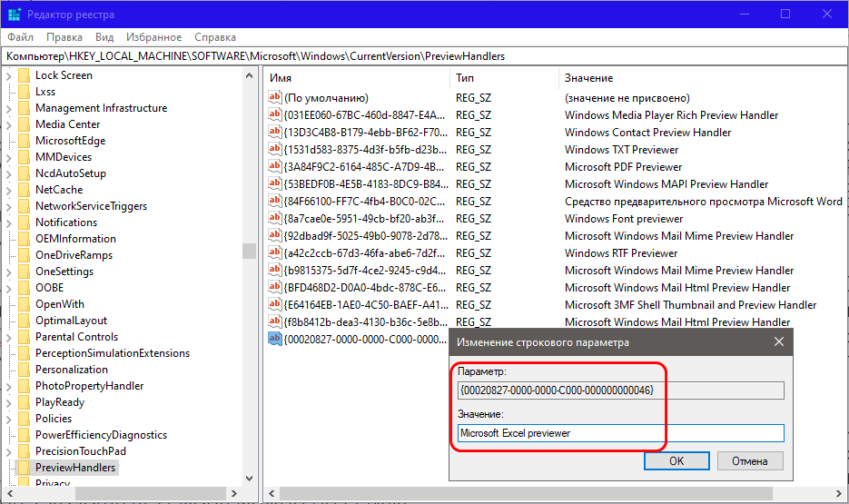Click icon of {a42c2ccb-67d3-46fa value
Image resolution: width=849 pixels, height=504 pixels.
[275, 252]
